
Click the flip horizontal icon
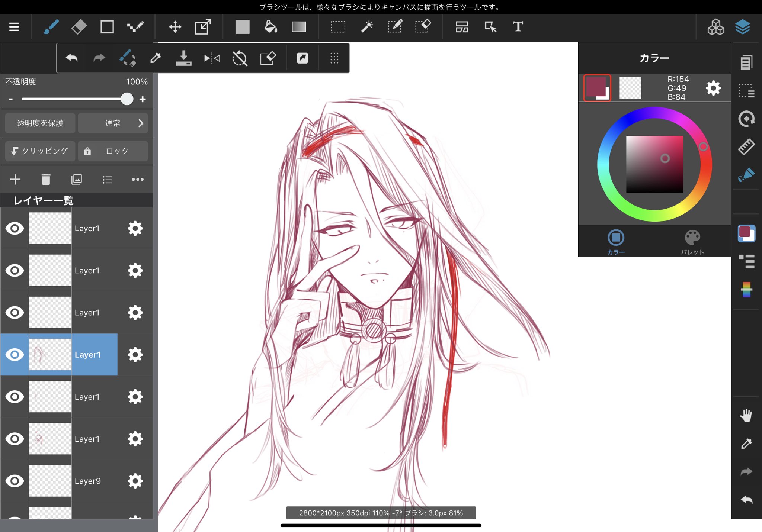[212, 58]
